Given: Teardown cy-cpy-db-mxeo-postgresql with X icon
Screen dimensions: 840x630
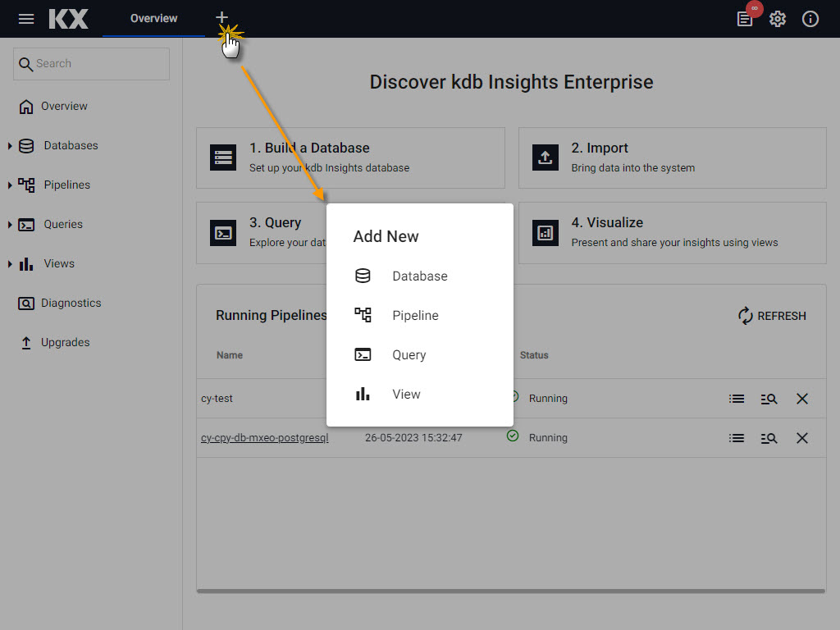Looking at the screenshot, I should click(x=802, y=438).
